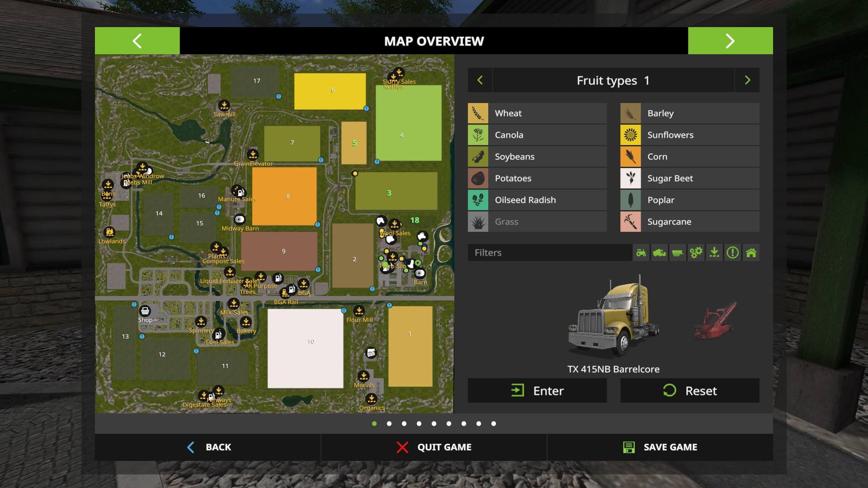Click the tip stations filter icon

714,253
